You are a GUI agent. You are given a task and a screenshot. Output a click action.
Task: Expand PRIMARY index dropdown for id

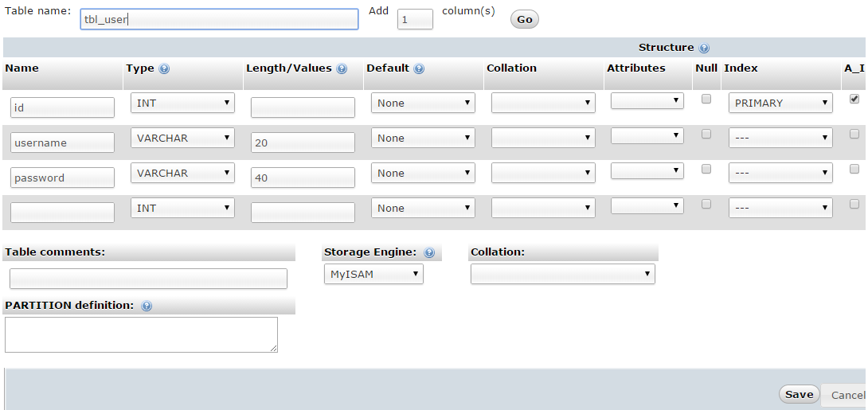[780, 103]
